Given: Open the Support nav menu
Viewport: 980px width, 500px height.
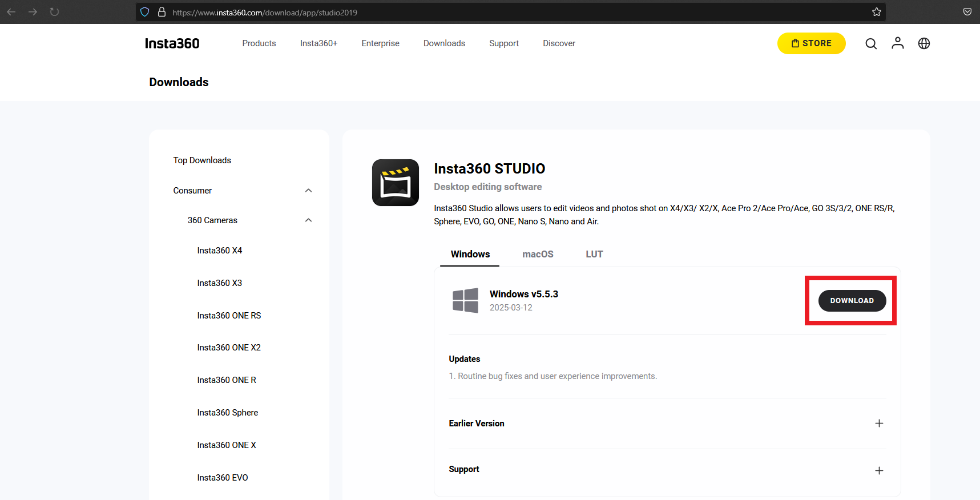Looking at the screenshot, I should [x=504, y=43].
